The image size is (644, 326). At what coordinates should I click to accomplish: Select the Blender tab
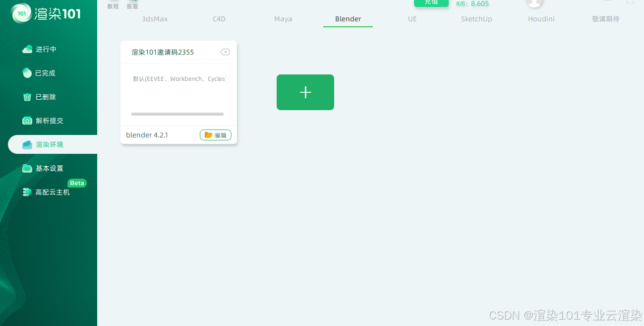pos(348,19)
